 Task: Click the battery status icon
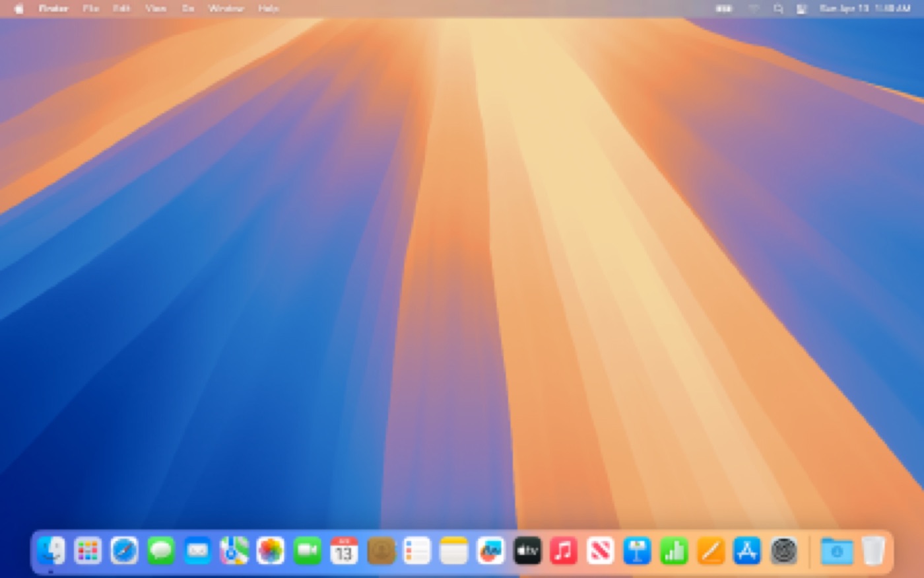point(724,9)
